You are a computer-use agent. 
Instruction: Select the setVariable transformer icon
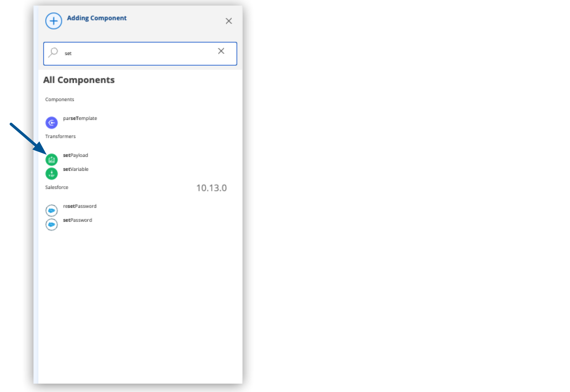52,173
